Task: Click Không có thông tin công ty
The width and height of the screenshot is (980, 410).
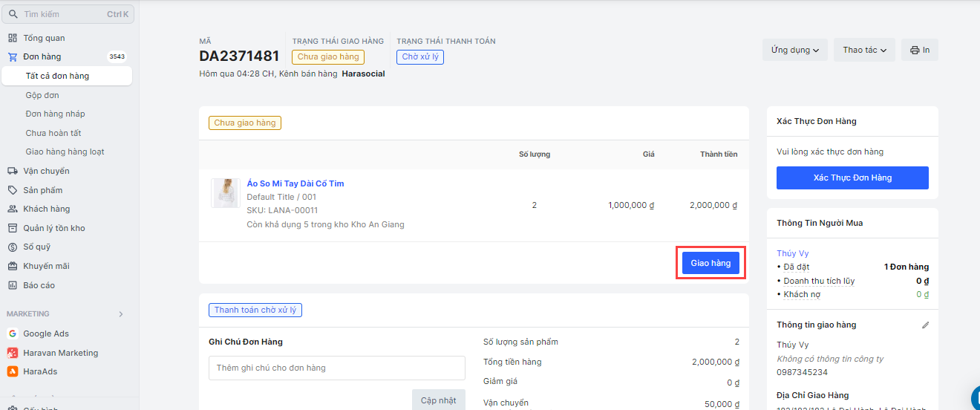Action: point(830,359)
